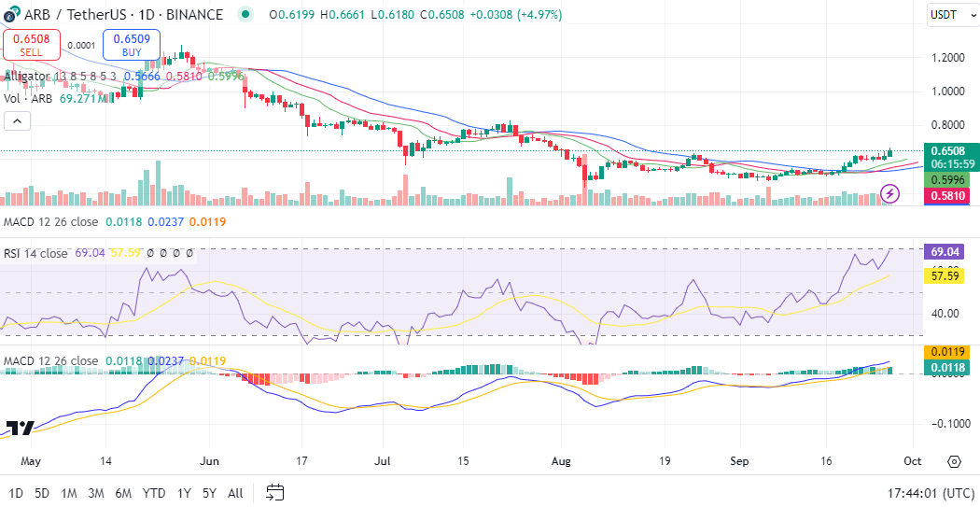Select the 5Y time range
This screenshot has height=507, width=980.
click(x=209, y=493)
